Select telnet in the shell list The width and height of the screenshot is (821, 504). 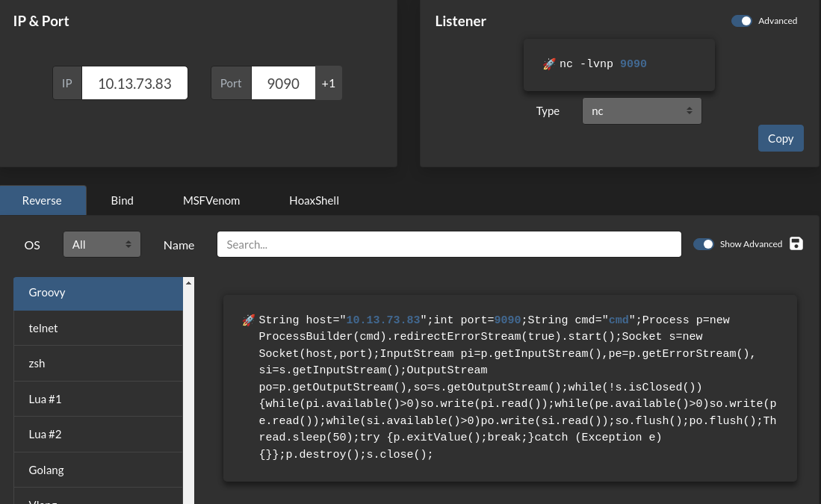99,328
